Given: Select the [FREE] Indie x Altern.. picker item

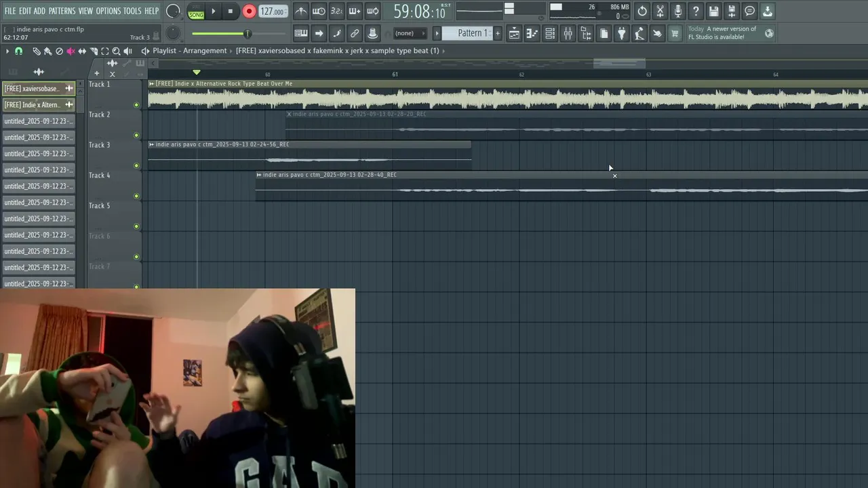Looking at the screenshot, I should 38,105.
